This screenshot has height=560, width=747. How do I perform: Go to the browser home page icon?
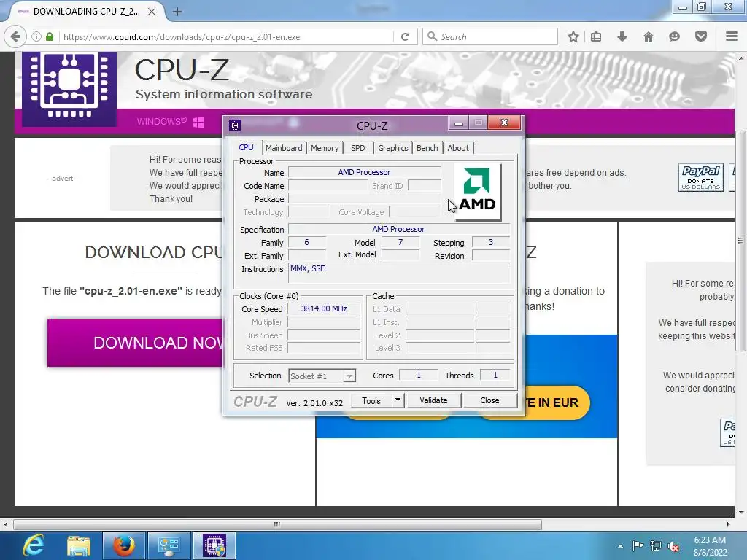pos(648,36)
